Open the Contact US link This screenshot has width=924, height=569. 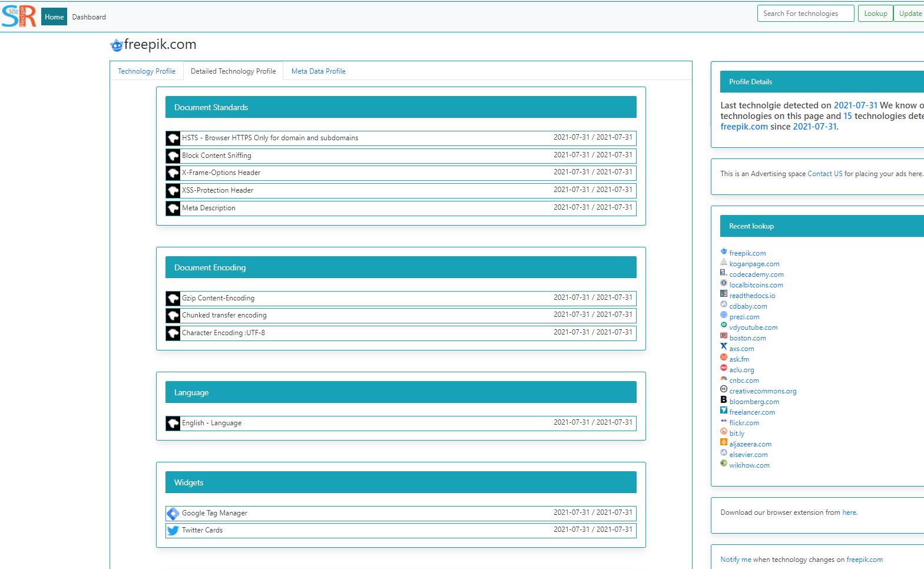tap(824, 174)
